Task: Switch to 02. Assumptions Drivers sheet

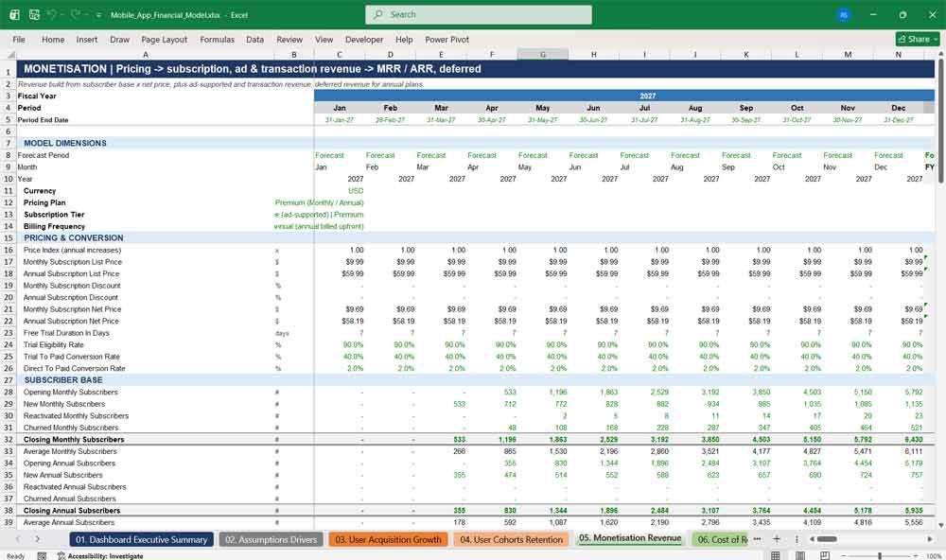Action: pos(271,539)
